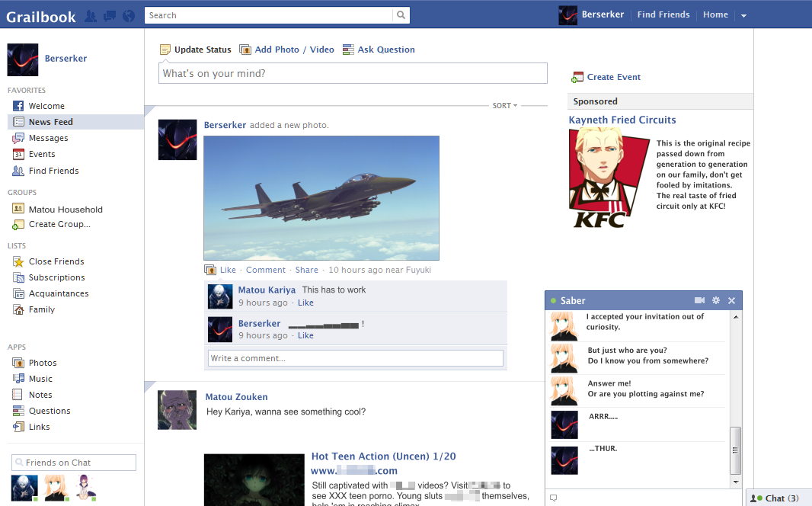Click the Subscriptions list icon
Viewport: 812px width, 506px height.
[x=18, y=277]
